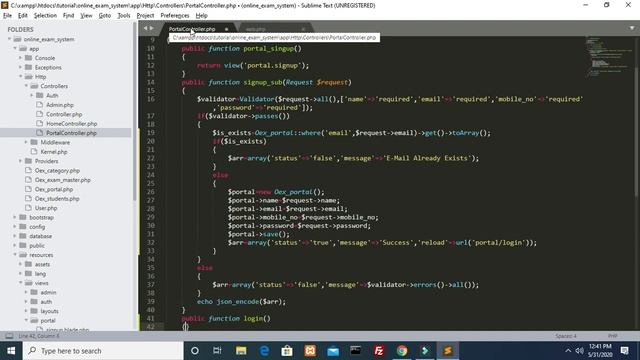Open the Goto menu

[104, 16]
